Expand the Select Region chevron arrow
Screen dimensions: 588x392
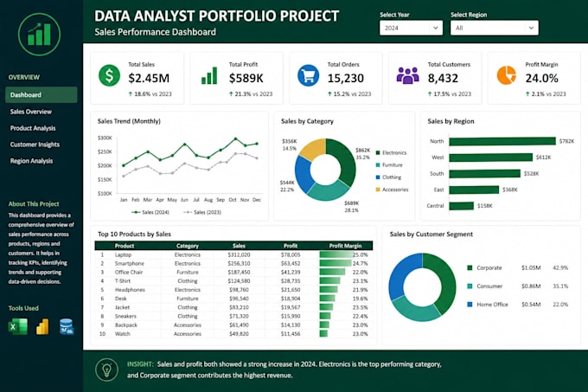[531, 28]
